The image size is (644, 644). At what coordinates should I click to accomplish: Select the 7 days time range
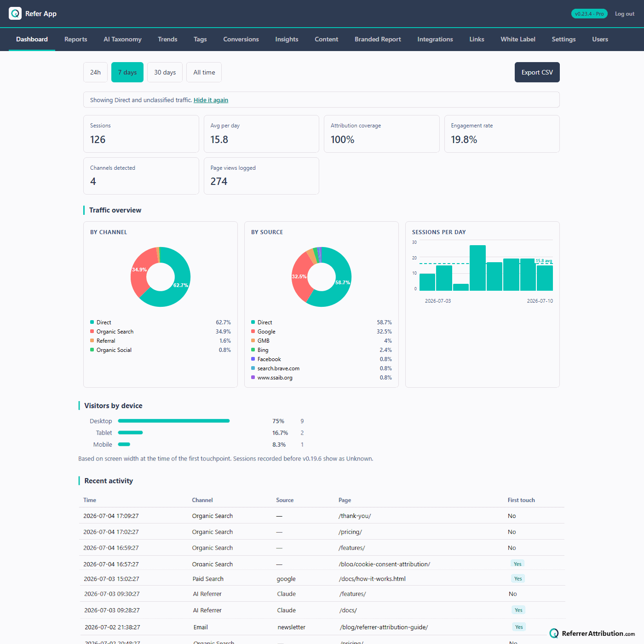[127, 72]
